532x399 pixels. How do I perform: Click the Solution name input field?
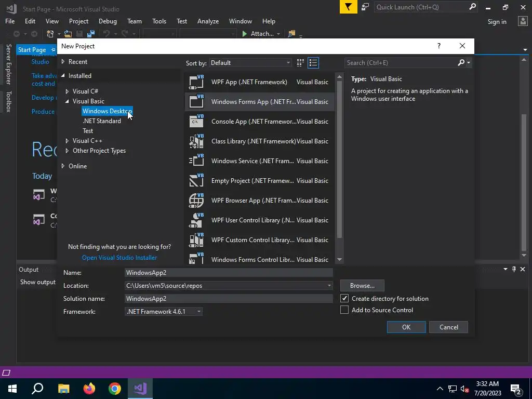[x=229, y=299]
